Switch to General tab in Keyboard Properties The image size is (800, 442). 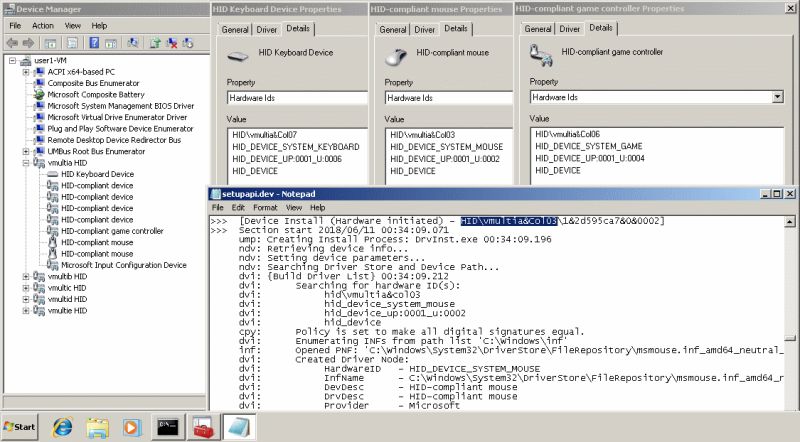pos(235,30)
